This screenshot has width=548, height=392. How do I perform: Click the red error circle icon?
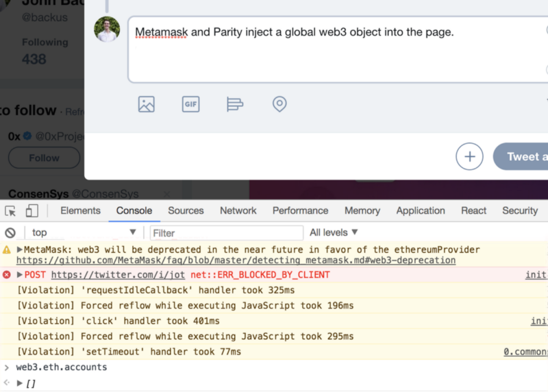(x=7, y=275)
